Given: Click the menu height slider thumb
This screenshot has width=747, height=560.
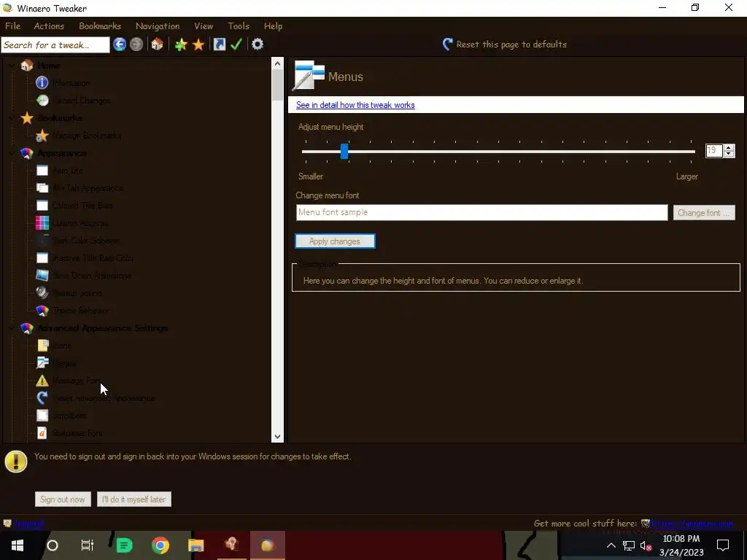Looking at the screenshot, I should [x=344, y=152].
